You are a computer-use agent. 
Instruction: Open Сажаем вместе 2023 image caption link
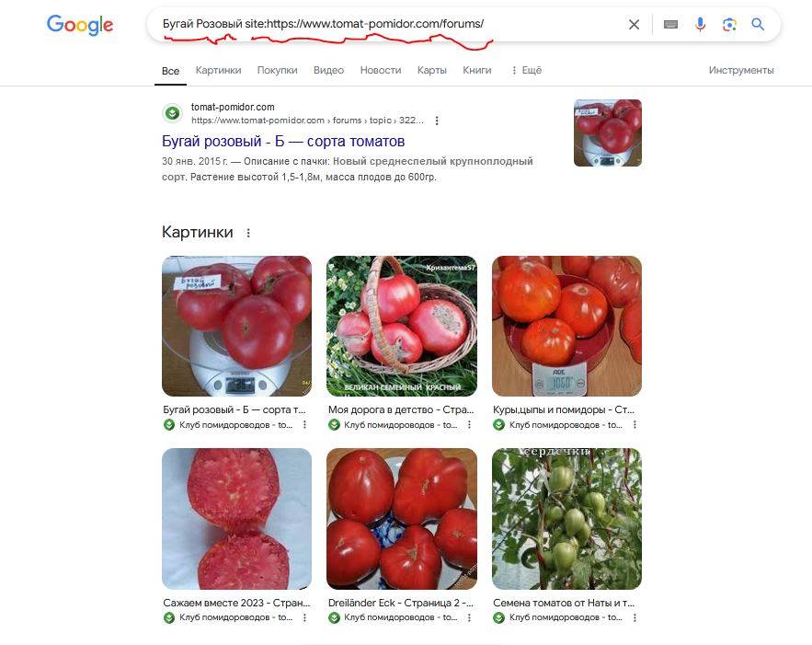click(x=236, y=603)
